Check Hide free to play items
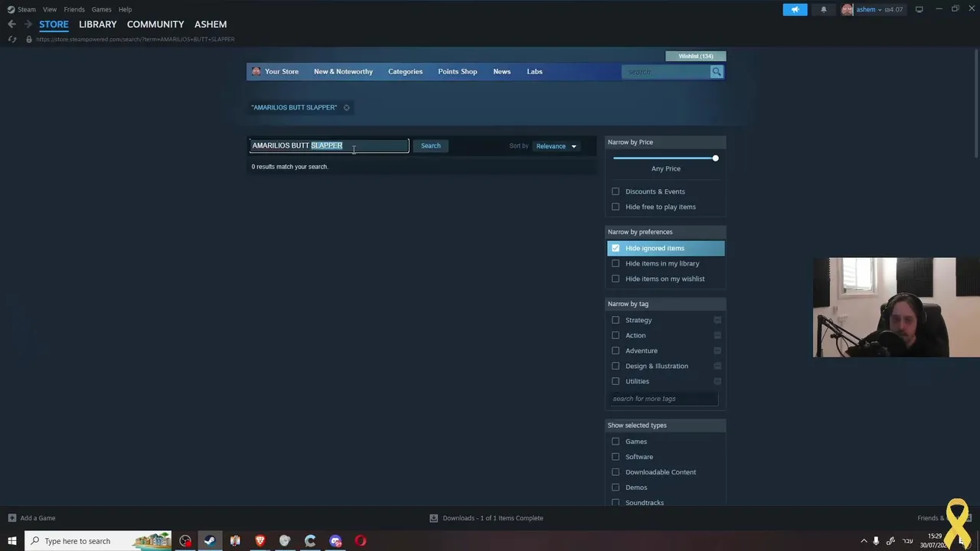 click(616, 207)
